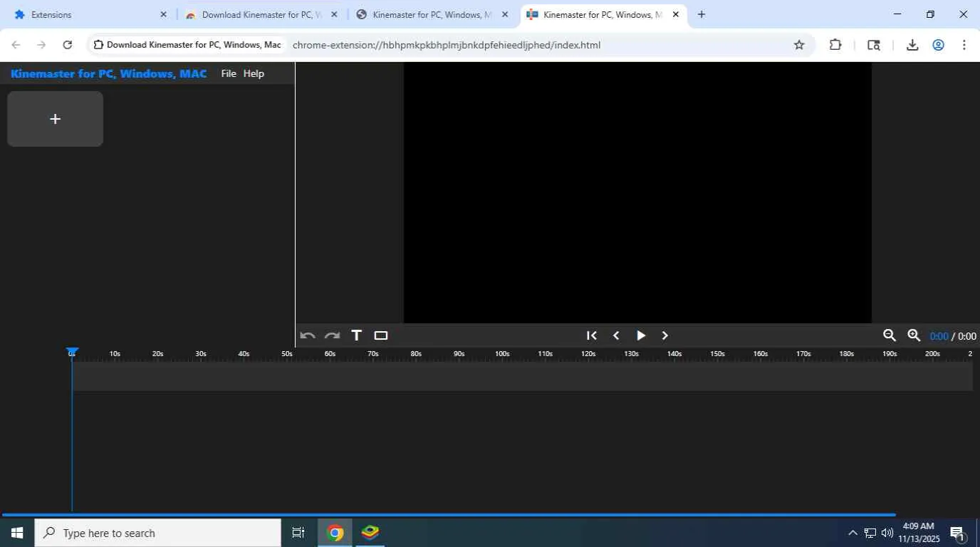Image resolution: width=980 pixels, height=547 pixels.
Task: Click the BlueStacks icon in the taskbar
Action: 370,533
